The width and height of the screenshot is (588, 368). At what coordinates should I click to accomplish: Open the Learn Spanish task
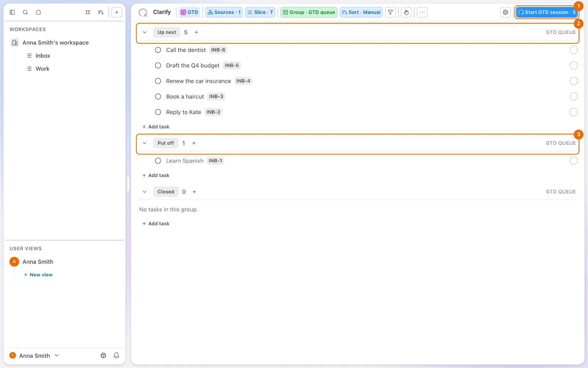pyautogui.click(x=185, y=161)
